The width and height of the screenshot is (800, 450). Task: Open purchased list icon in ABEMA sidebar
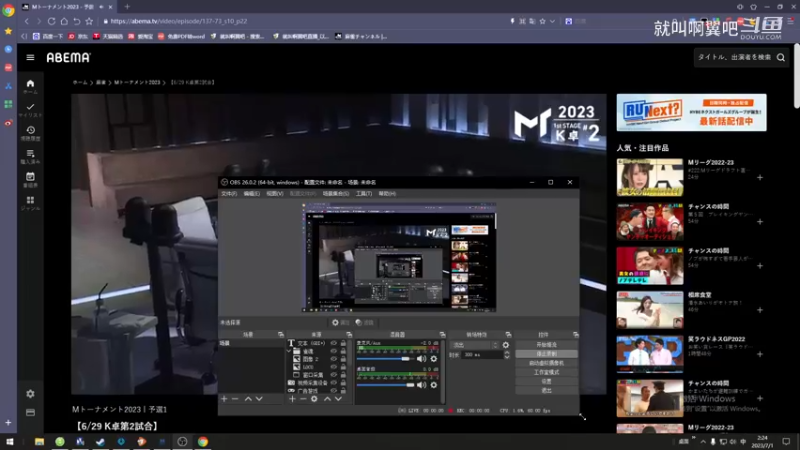pyautogui.click(x=30, y=156)
